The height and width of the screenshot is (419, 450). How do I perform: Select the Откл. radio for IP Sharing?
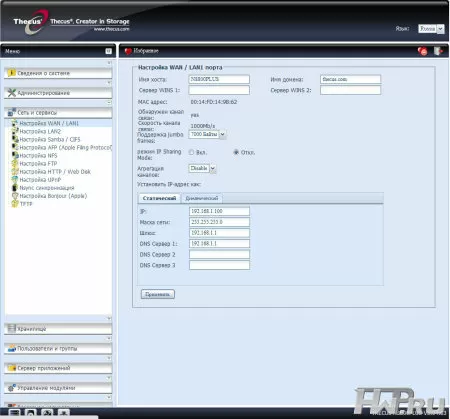pos(236,152)
